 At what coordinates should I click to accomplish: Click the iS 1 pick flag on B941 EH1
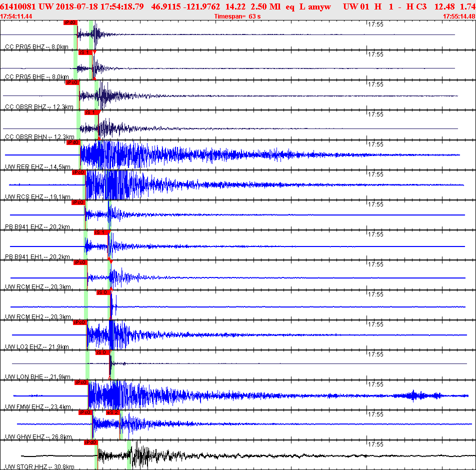[101, 232]
